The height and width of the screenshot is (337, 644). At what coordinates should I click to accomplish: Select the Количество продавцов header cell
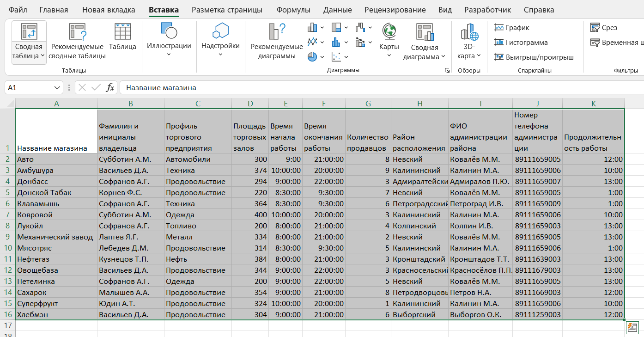pos(368,131)
